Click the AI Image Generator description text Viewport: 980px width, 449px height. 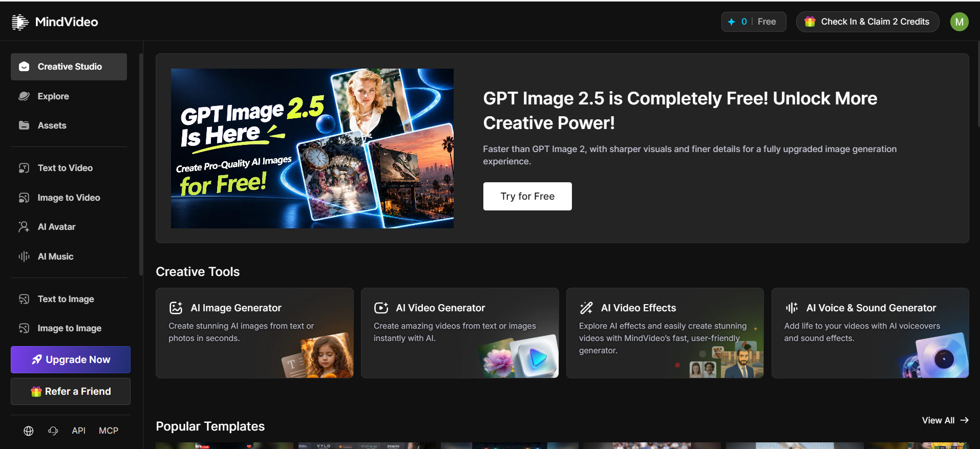click(x=241, y=332)
